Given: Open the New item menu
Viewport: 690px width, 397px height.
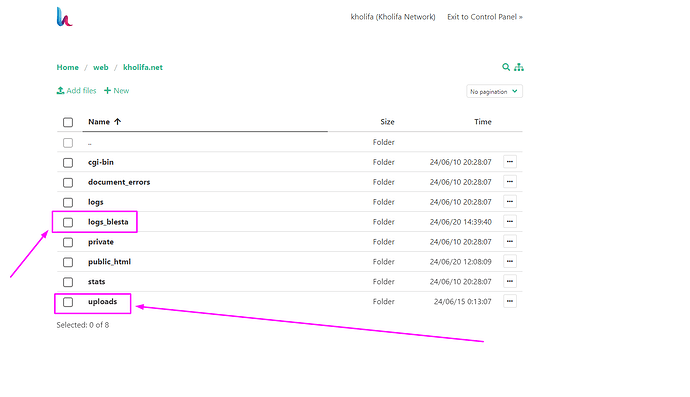Looking at the screenshot, I should (117, 90).
